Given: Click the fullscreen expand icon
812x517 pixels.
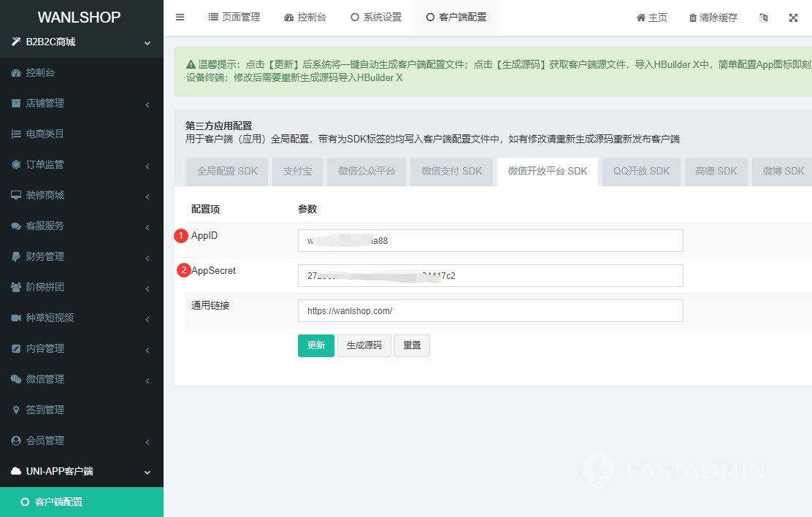Looking at the screenshot, I should (x=793, y=18).
